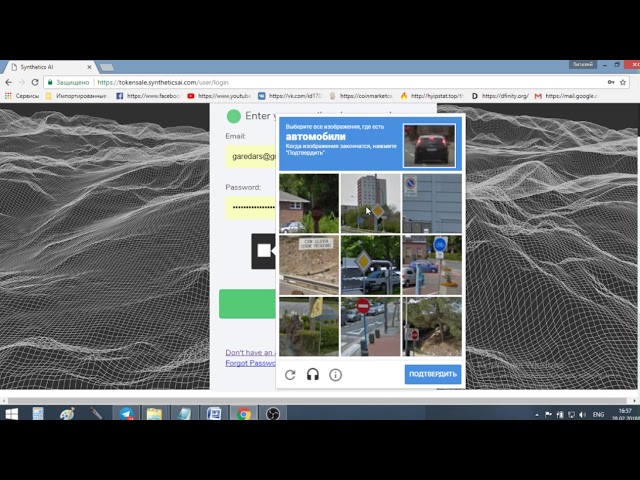Click the green secure lock Защищено indicator
Screen dimensions: 640x480
coord(69,82)
